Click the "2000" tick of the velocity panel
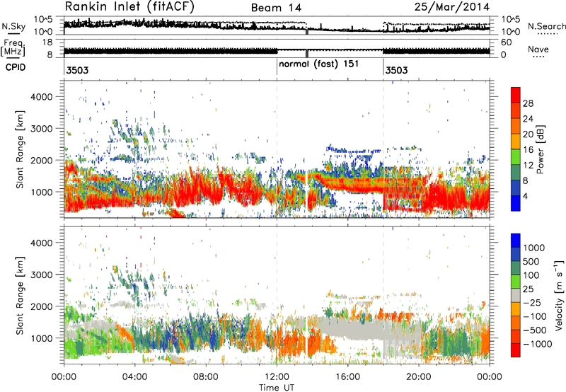Screen dimensions: 566x392 tap(41, 306)
